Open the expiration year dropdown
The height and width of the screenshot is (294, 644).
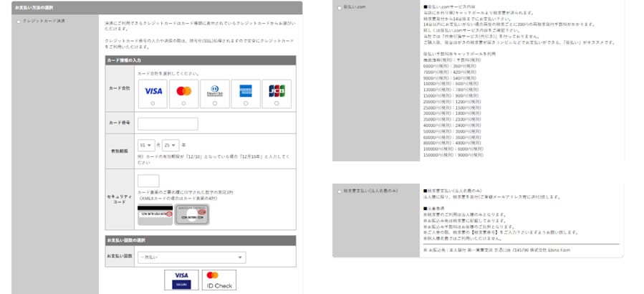[x=170, y=144]
